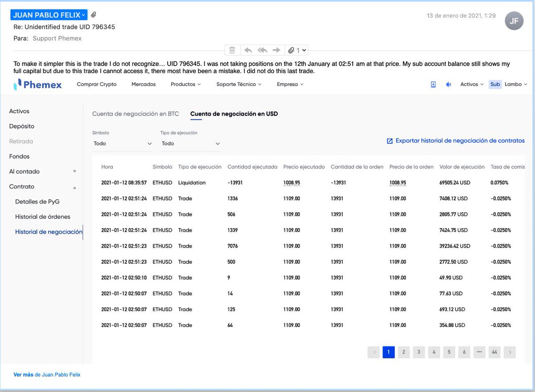Select Cuenta de negociación en USD tab
This screenshot has width=535, height=392.
(x=234, y=114)
